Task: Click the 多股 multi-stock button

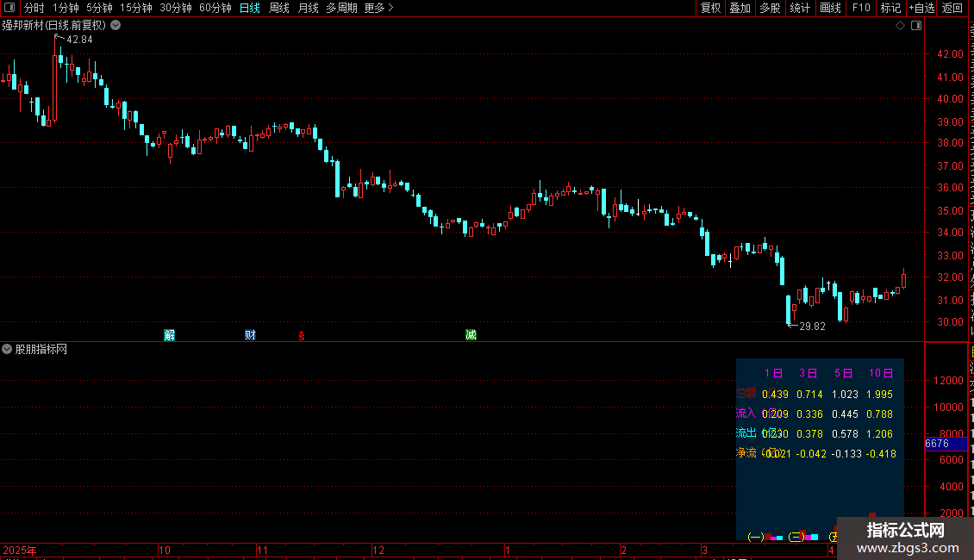Action: pos(770,8)
